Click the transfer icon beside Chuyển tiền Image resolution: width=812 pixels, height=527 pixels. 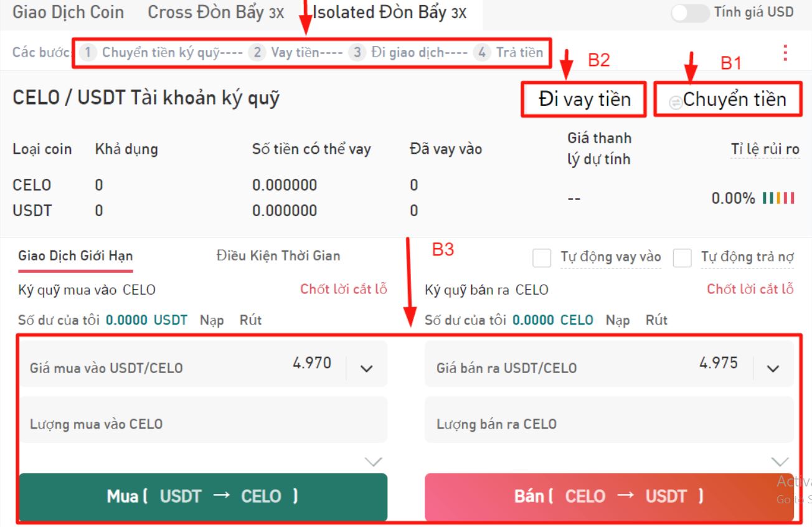[675, 103]
